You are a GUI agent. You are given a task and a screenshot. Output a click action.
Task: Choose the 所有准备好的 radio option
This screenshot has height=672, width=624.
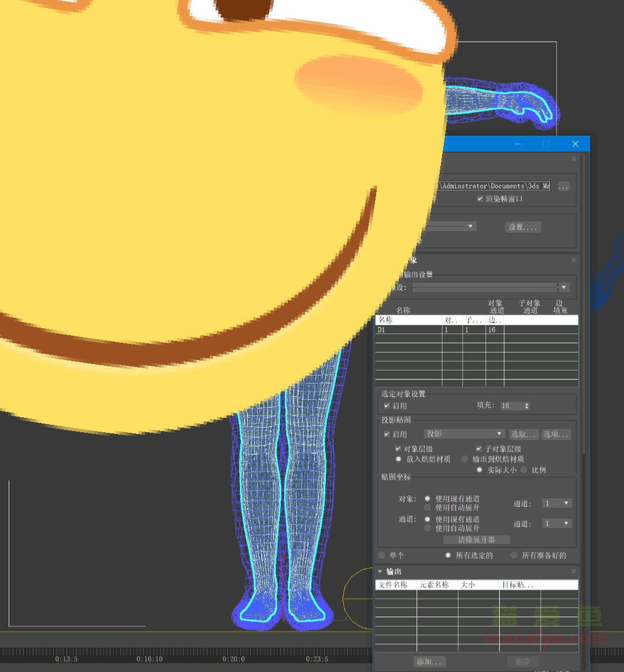click(514, 555)
